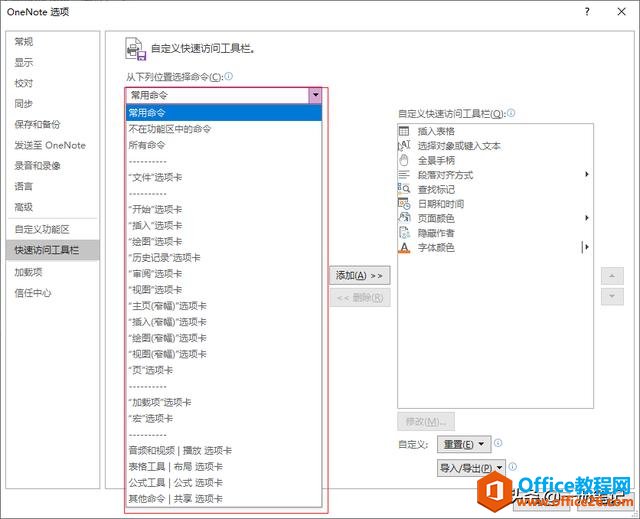
Task: Click the page color icon beside 页面颜色
Action: point(404,218)
